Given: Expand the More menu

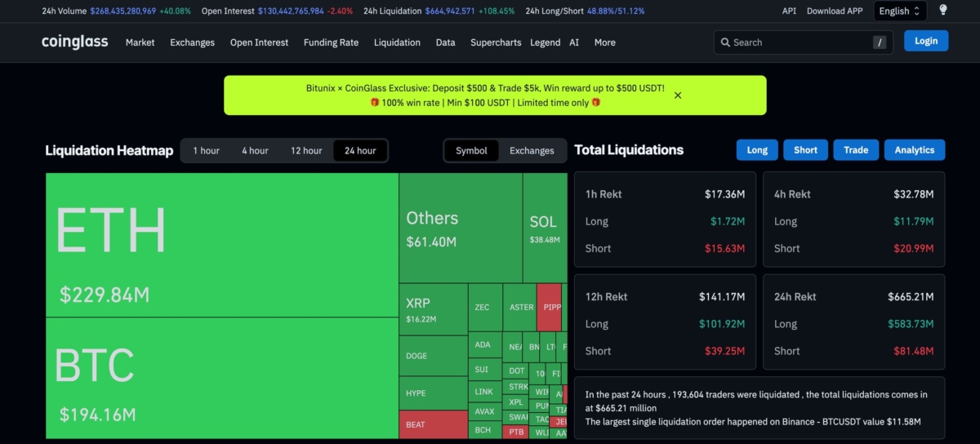Looking at the screenshot, I should [x=605, y=42].
